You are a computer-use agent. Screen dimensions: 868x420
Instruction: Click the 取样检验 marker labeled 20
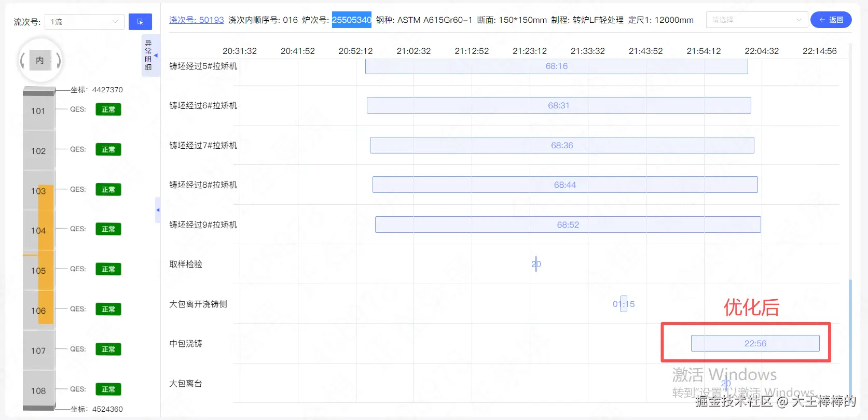tap(536, 264)
